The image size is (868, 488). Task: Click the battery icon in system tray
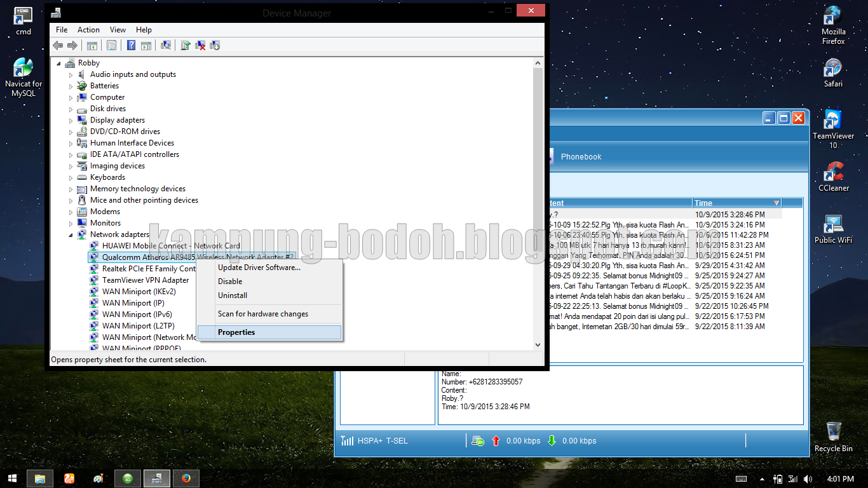[778, 478]
